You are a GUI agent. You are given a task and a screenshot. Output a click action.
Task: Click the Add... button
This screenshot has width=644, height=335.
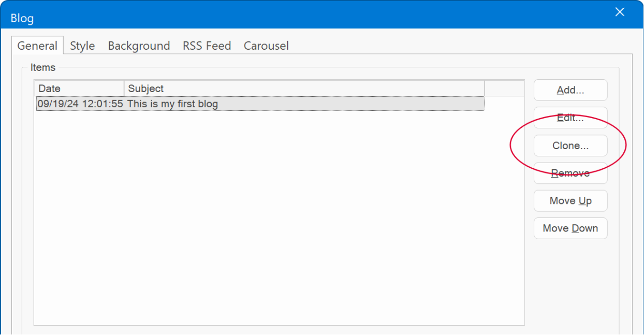[570, 90]
